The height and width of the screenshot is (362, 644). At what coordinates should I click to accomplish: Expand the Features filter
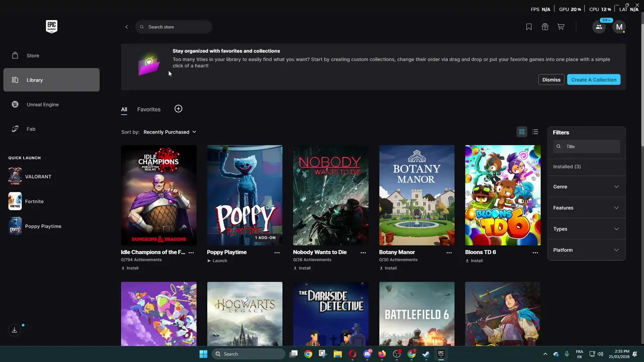pyautogui.click(x=586, y=208)
